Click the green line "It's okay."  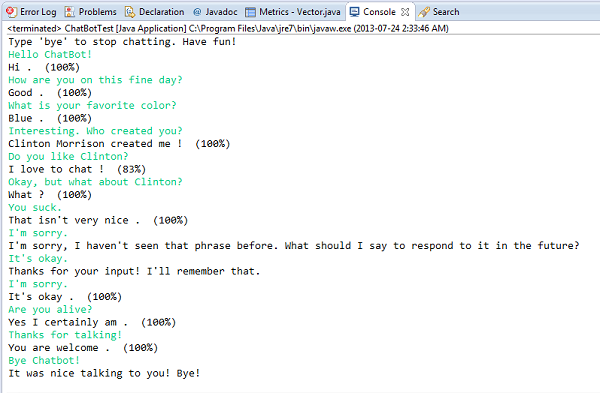tap(38, 259)
